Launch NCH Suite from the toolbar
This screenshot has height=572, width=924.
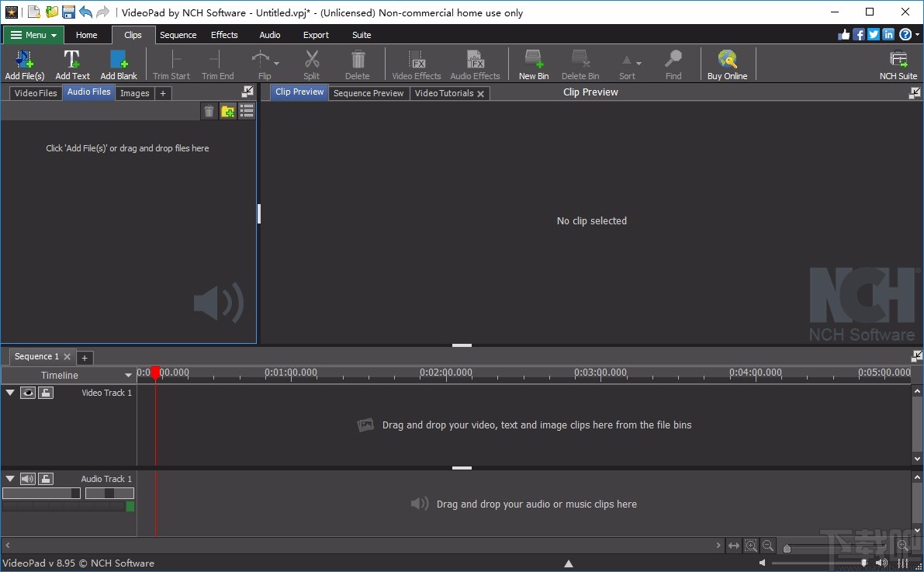[897, 63]
